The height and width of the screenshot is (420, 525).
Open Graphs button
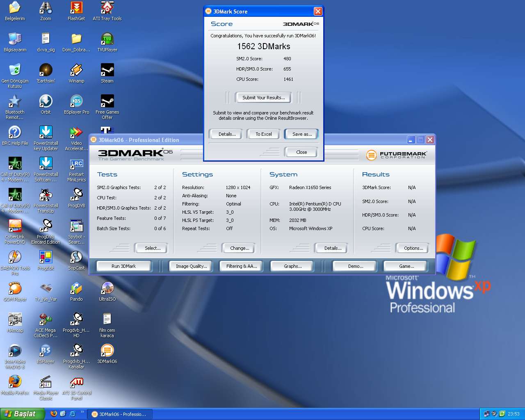(x=292, y=266)
